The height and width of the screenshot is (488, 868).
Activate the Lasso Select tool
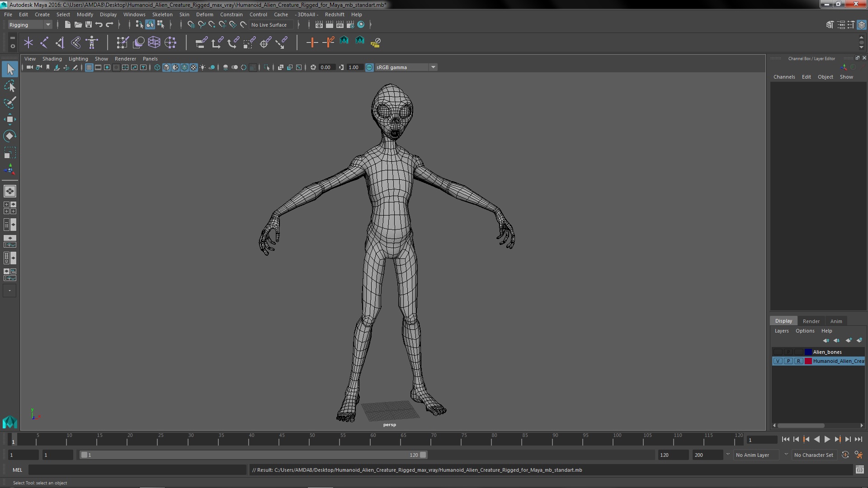[9, 86]
